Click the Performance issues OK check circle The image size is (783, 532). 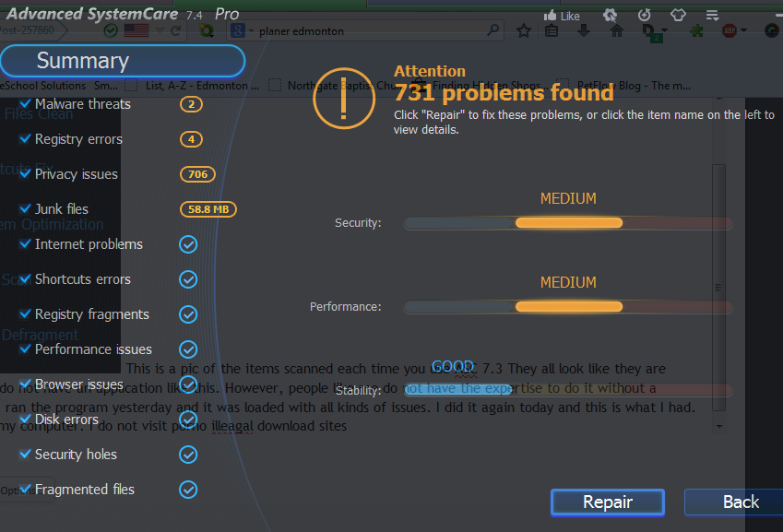tap(188, 349)
